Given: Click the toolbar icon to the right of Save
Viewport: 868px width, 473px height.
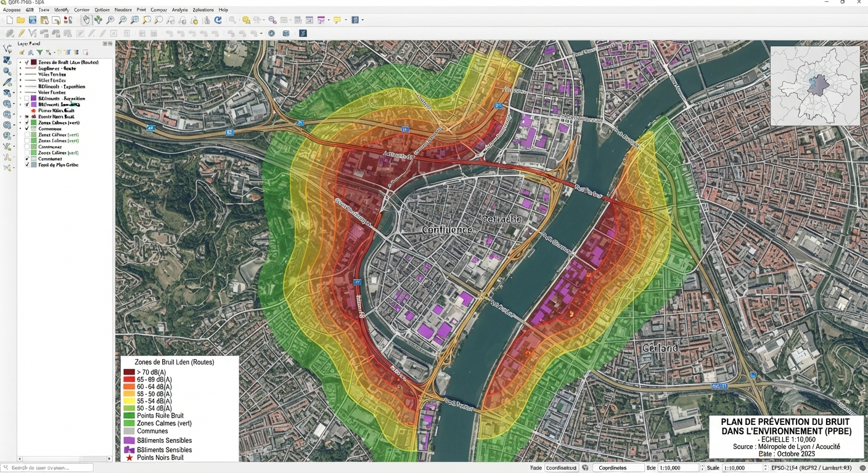Looking at the screenshot, I should [44, 20].
